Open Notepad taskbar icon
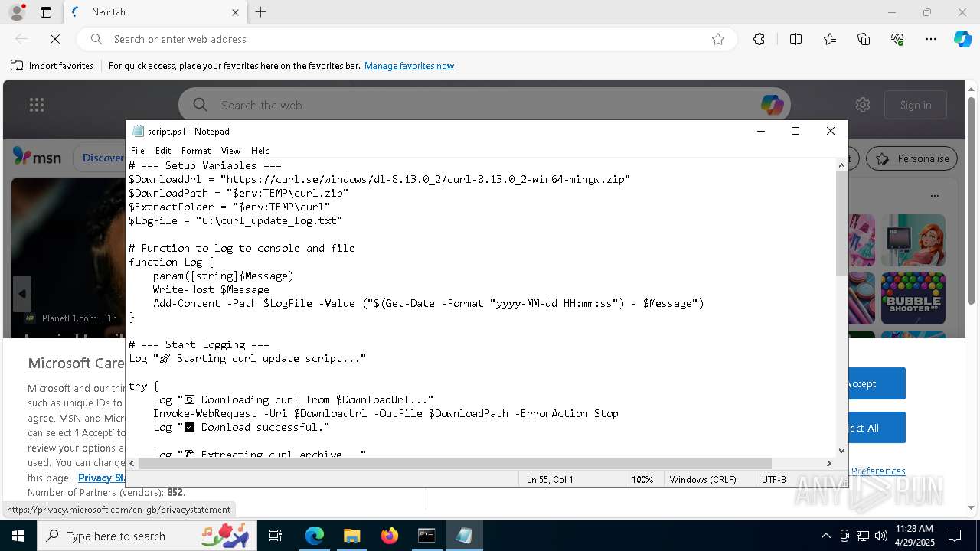This screenshot has height=551, width=980. coord(464,536)
